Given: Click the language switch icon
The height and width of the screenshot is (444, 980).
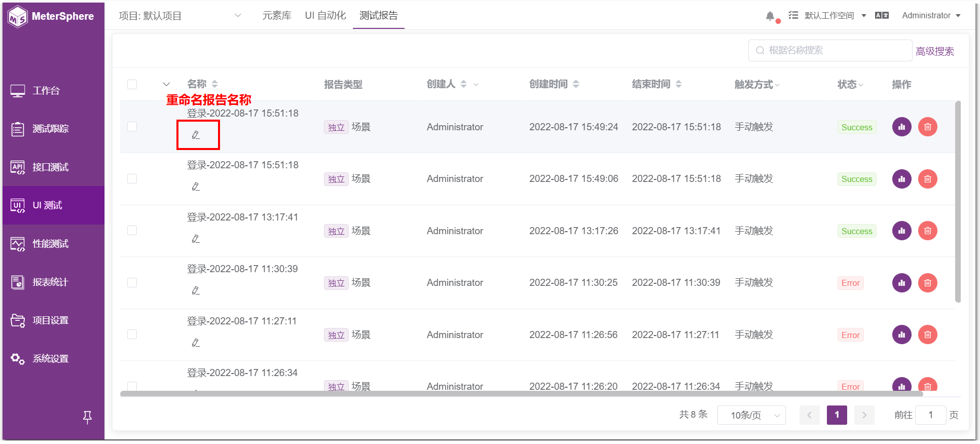Looking at the screenshot, I should pyautogui.click(x=882, y=16).
